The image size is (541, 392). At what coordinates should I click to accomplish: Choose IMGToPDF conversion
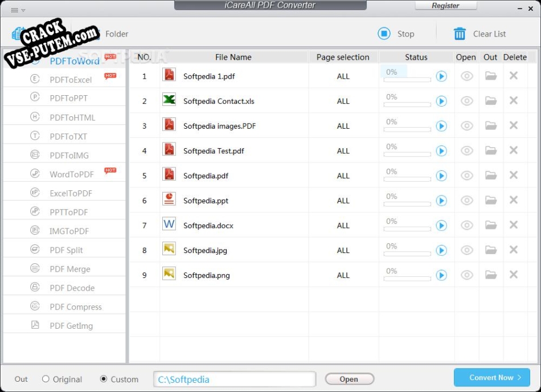[64, 231]
